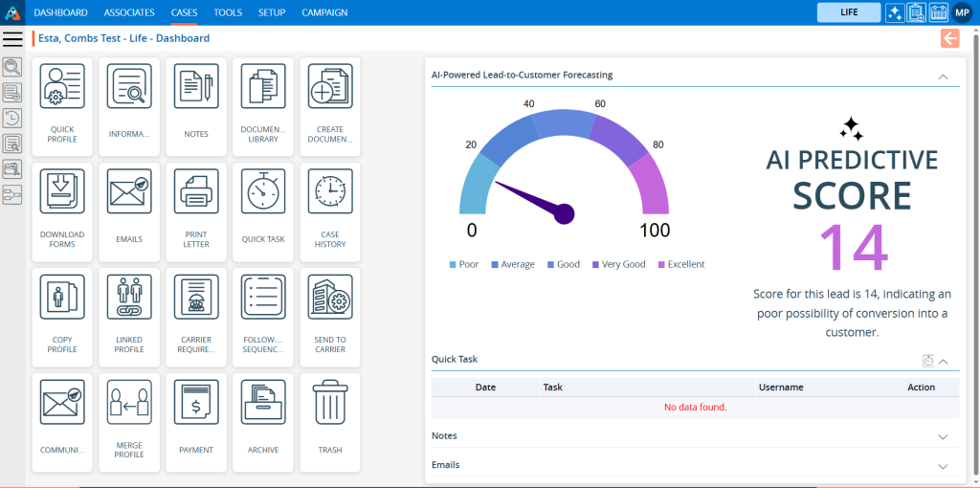Click the Trash bin icon
The height and width of the screenshot is (488, 980).
pos(330,402)
